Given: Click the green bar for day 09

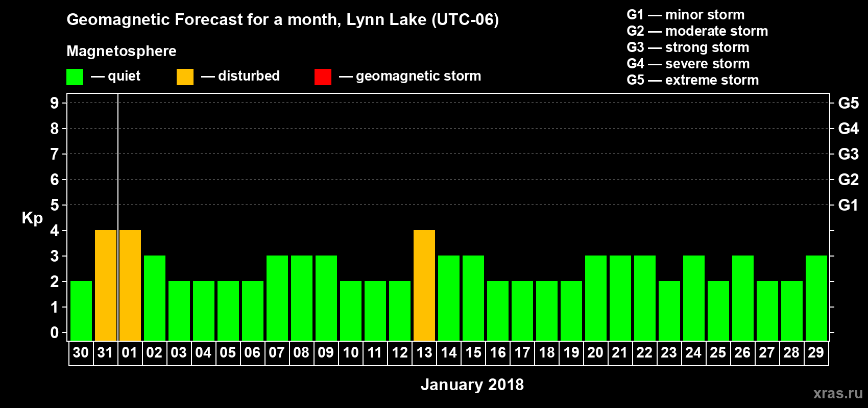Looking at the screenshot, I should (326, 298).
